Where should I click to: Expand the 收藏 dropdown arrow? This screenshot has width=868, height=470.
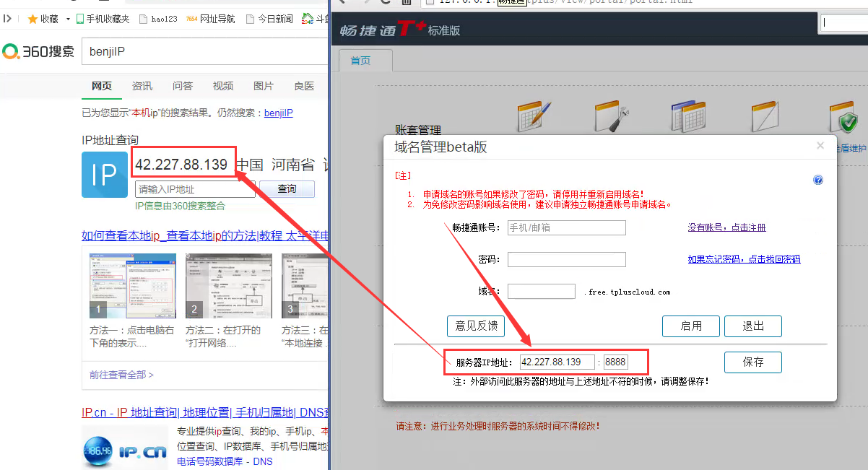click(68, 19)
